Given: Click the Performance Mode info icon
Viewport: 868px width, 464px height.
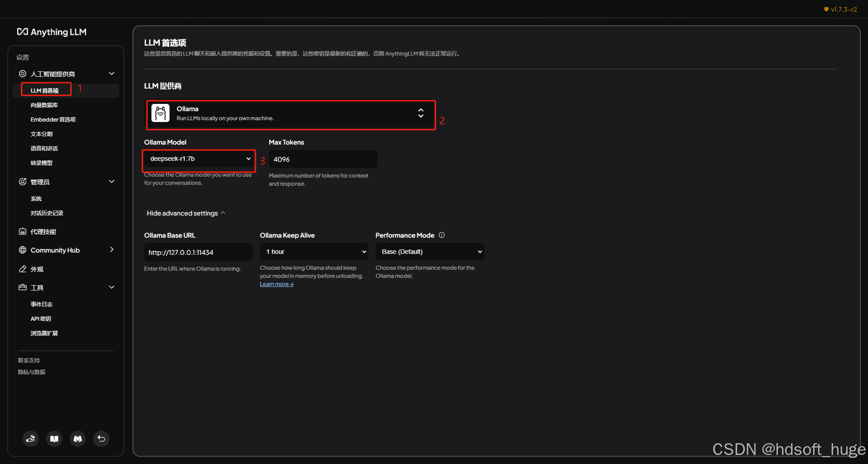Looking at the screenshot, I should [x=442, y=235].
